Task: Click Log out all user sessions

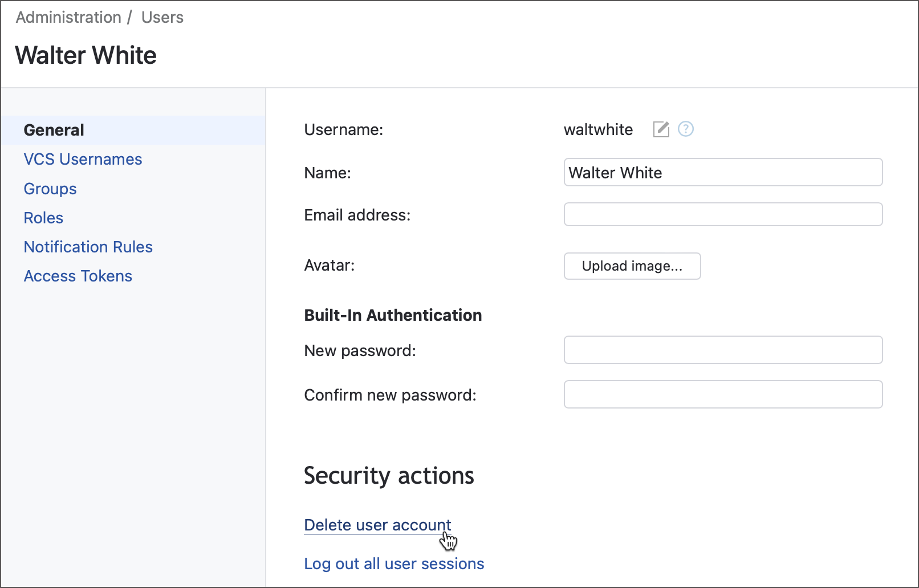Action: pos(394,563)
